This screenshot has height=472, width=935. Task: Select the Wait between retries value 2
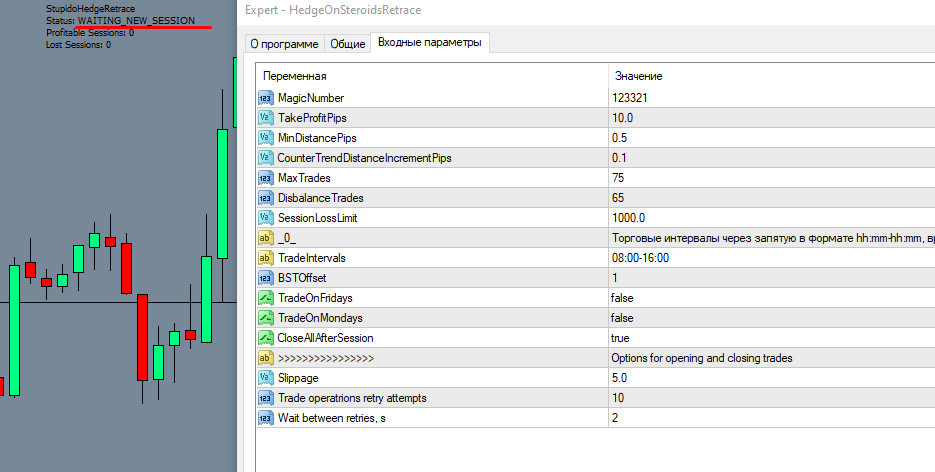[615, 418]
